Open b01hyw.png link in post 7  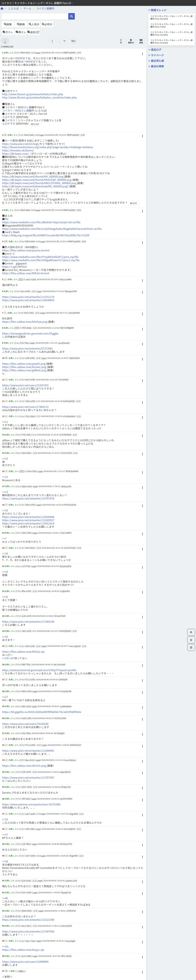click(25, 322)
